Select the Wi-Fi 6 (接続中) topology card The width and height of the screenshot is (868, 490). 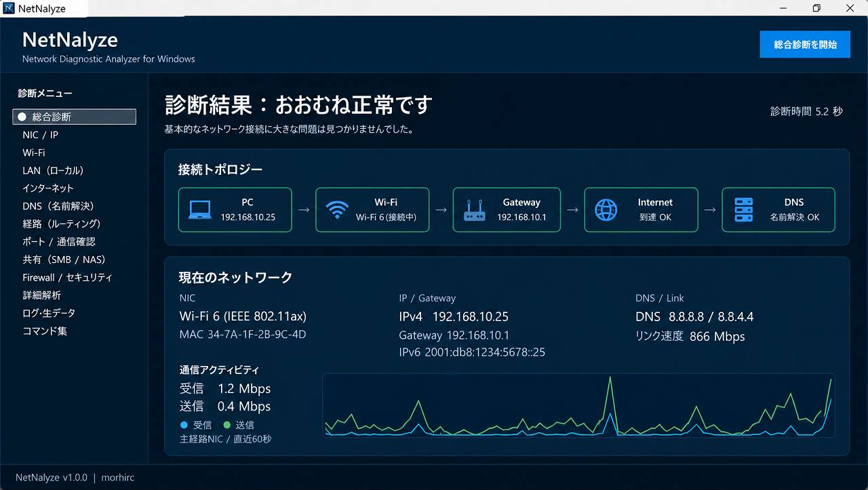click(x=372, y=210)
